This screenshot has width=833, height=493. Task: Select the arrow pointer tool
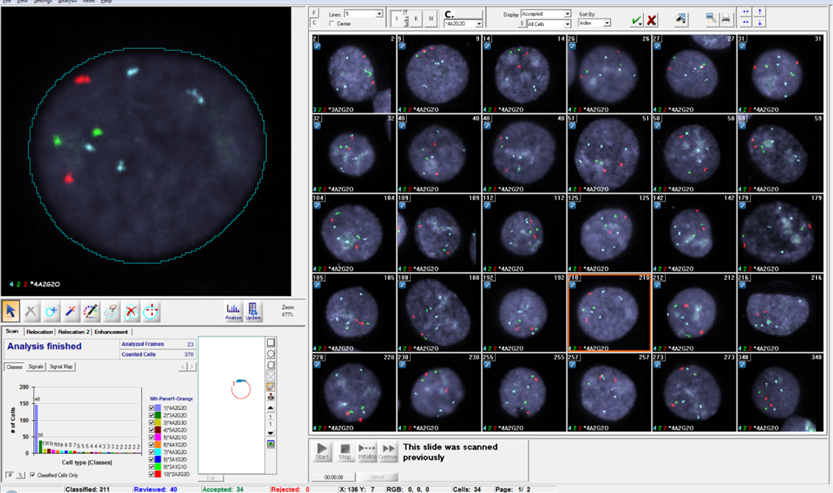11,311
